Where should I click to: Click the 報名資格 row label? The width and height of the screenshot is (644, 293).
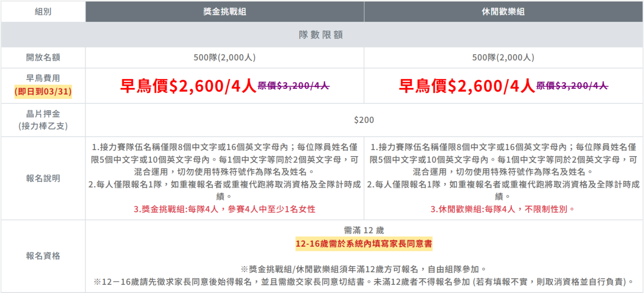43,256
